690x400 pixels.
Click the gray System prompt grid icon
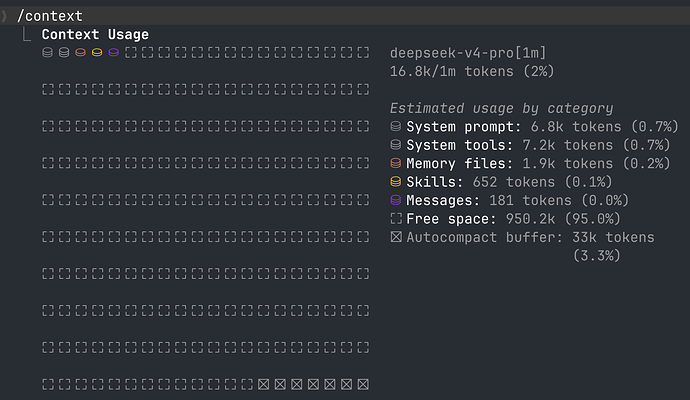(48, 53)
